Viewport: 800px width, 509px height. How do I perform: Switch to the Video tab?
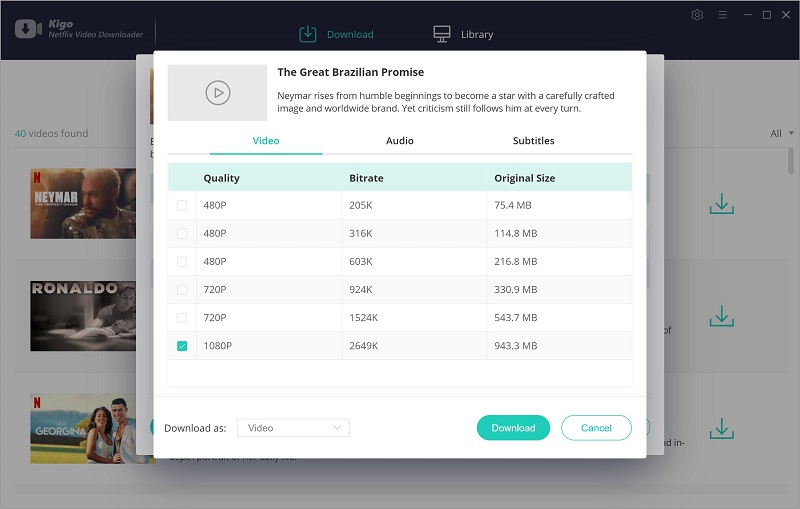[x=266, y=141]
